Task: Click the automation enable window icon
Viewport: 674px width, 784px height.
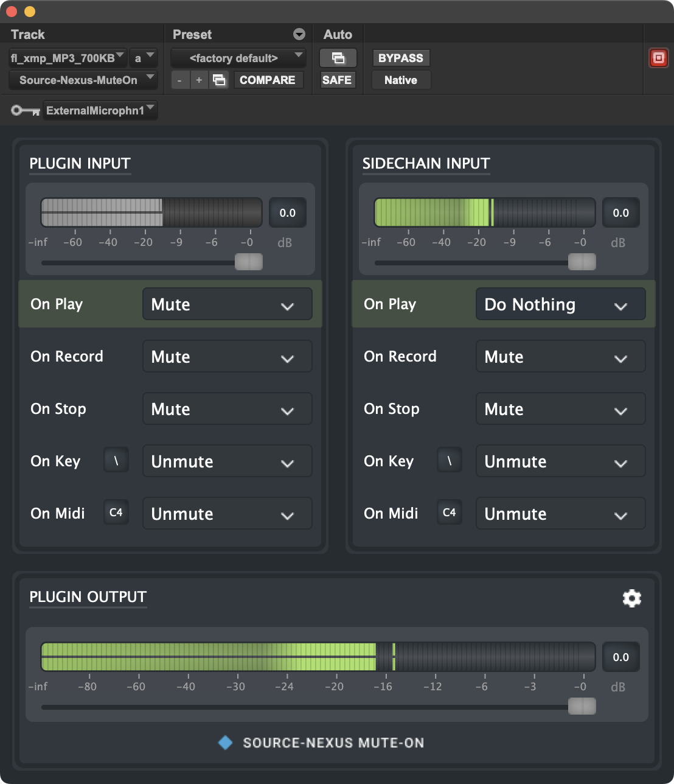Action: tap(338, 58)
